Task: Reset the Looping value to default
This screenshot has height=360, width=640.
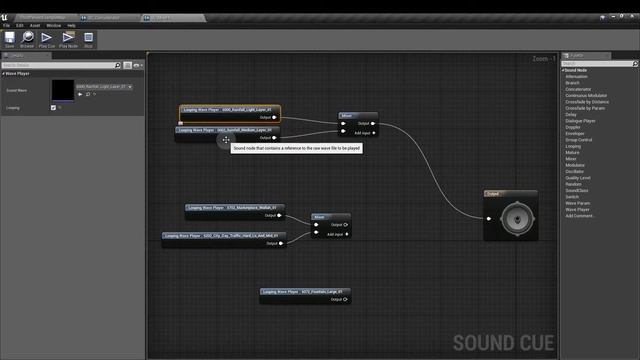Action: 60,108
